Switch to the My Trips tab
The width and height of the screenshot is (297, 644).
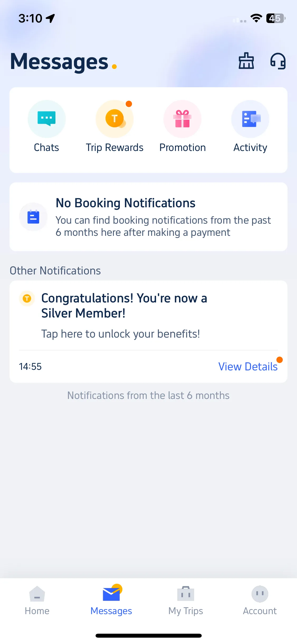186,600
